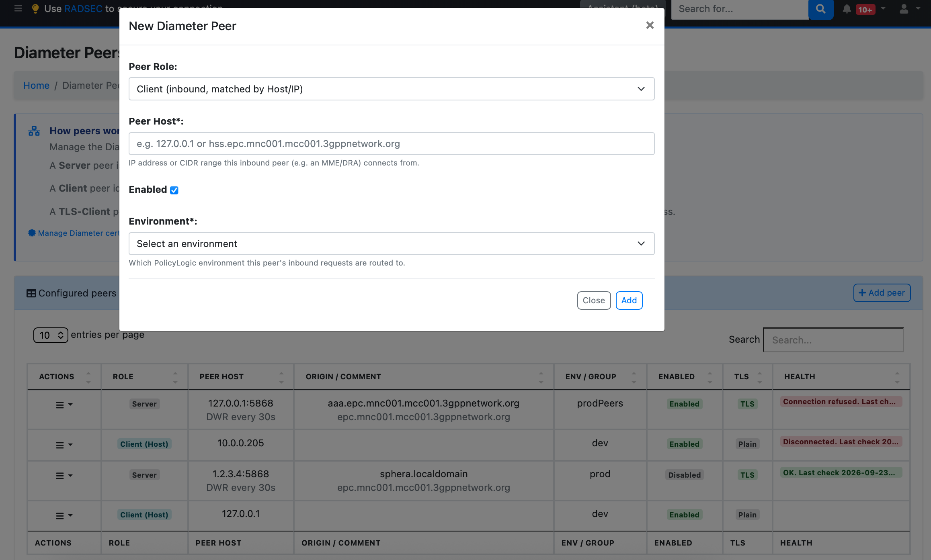Click the Disconnected health status badge

click(841, 442)
